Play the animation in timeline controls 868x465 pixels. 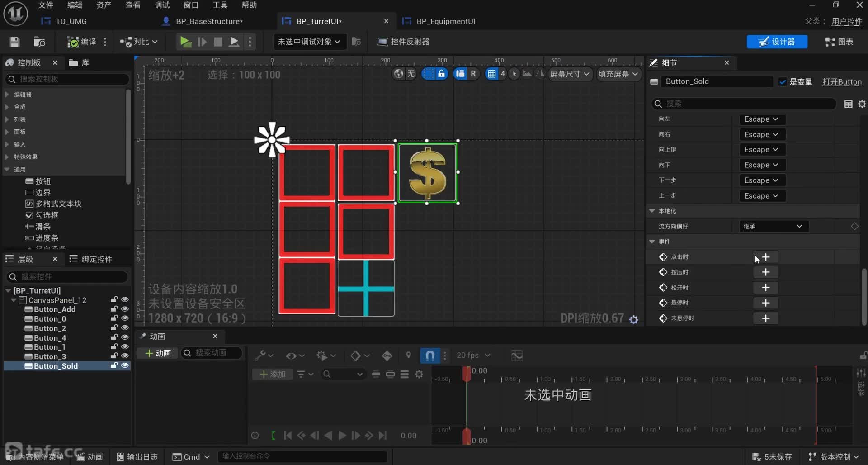[x=342, y=436]
